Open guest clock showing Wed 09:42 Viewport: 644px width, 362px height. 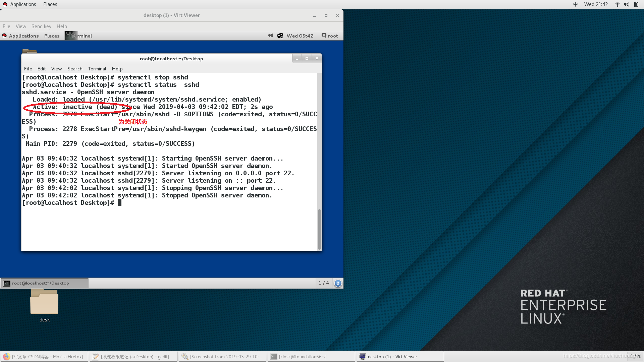tap(300, 36)
